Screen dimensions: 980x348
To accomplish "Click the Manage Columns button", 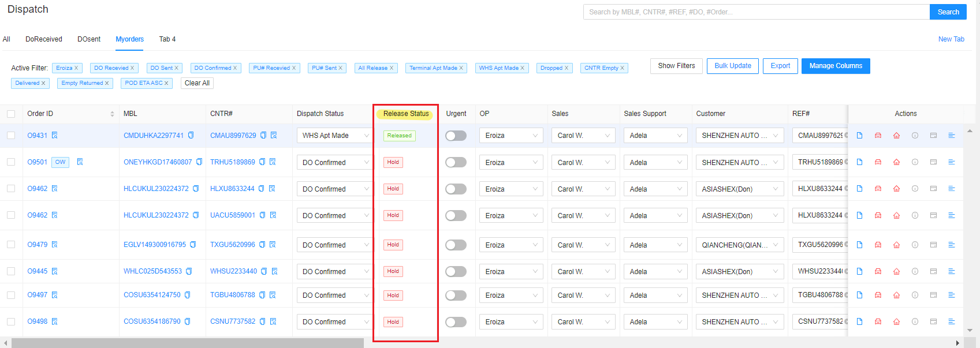I will 835,66.
